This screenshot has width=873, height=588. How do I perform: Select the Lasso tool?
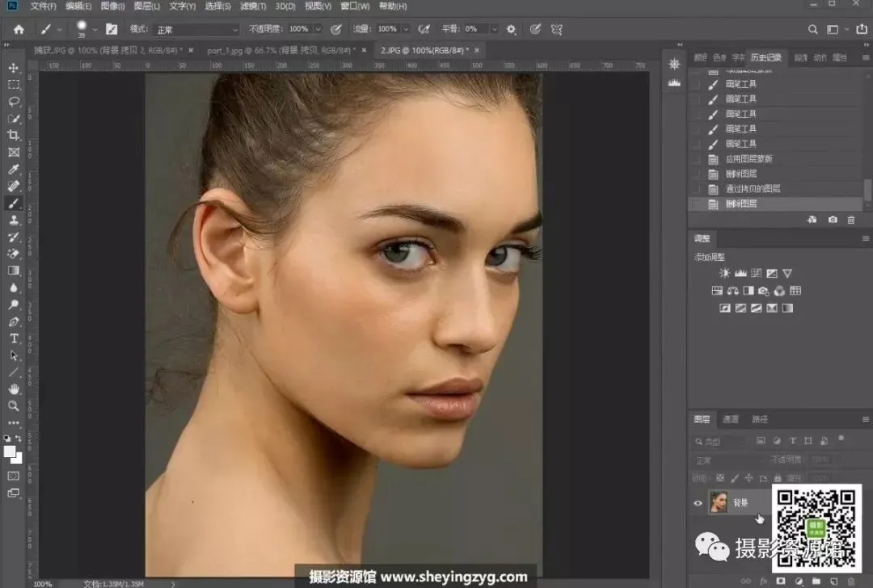click(14, 102)
